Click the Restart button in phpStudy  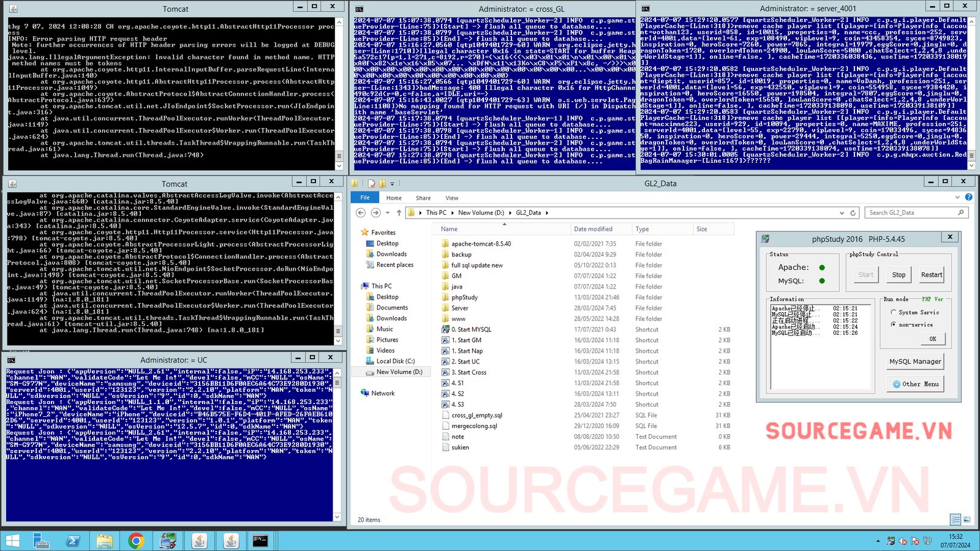[931, 275]
